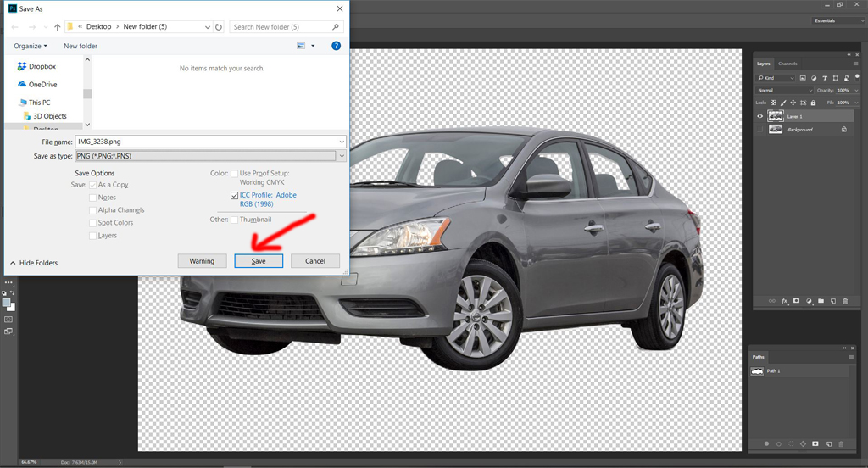Open Organize dropdown menu
This screenshot has width=868, height=468.
point(31,46)
